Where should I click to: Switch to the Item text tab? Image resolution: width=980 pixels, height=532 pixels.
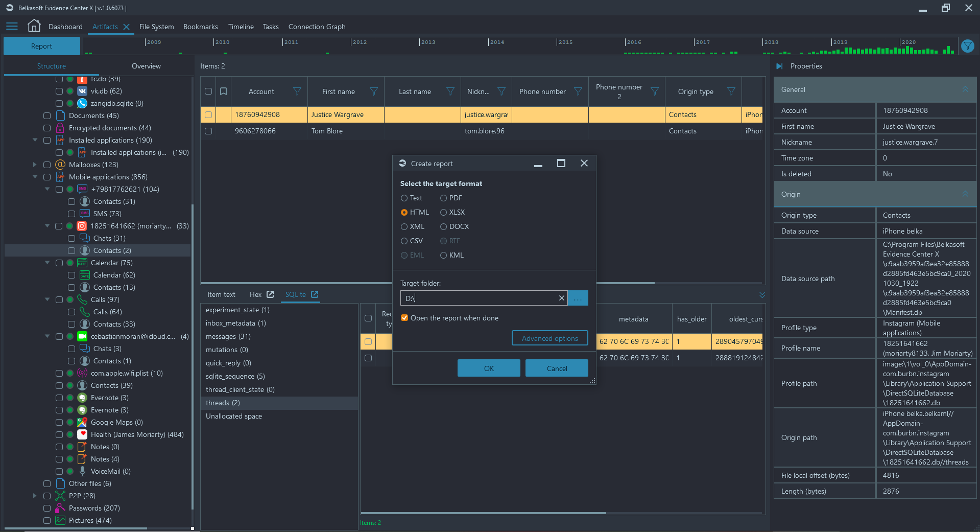(x=221, y=294)
